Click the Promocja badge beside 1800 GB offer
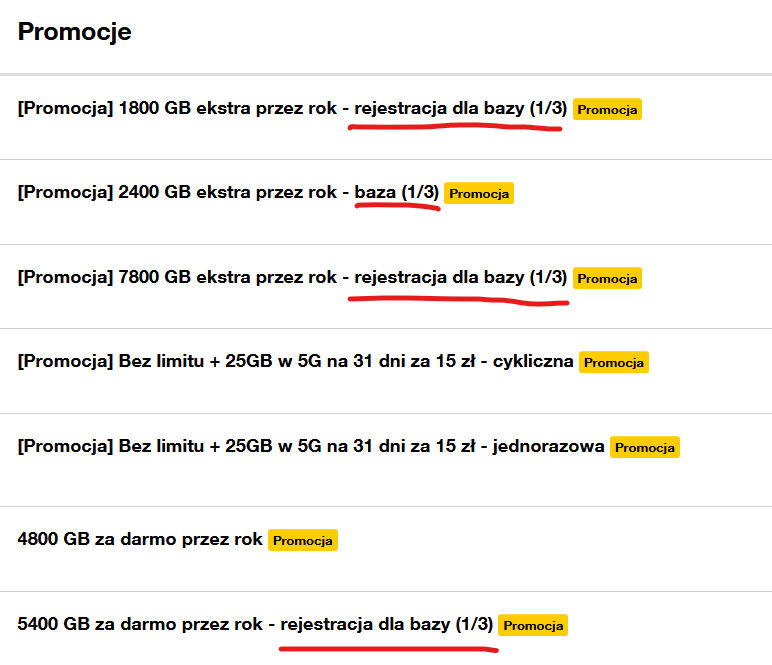The height and width of the screenshot is (665, 772). pyautogui.click(x=607, y=110)
